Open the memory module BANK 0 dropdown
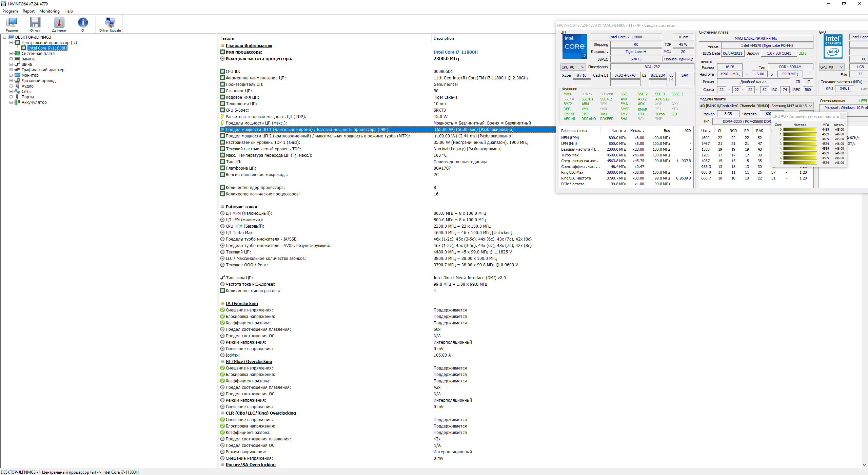This screenshot has height=475, width=868. [756, 106]
